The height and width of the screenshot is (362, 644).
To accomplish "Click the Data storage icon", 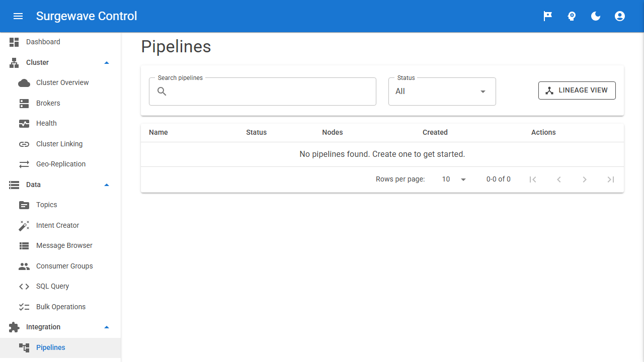I will click(14, 185).
